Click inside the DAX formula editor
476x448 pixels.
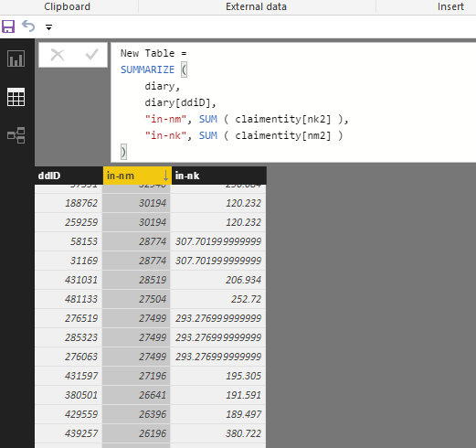293,102
